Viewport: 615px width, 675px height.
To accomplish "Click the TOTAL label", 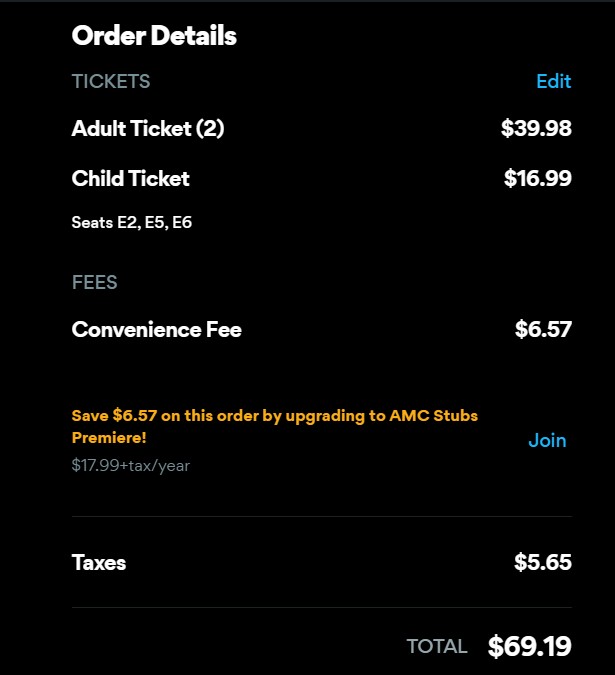I will [x=437, y=646].
